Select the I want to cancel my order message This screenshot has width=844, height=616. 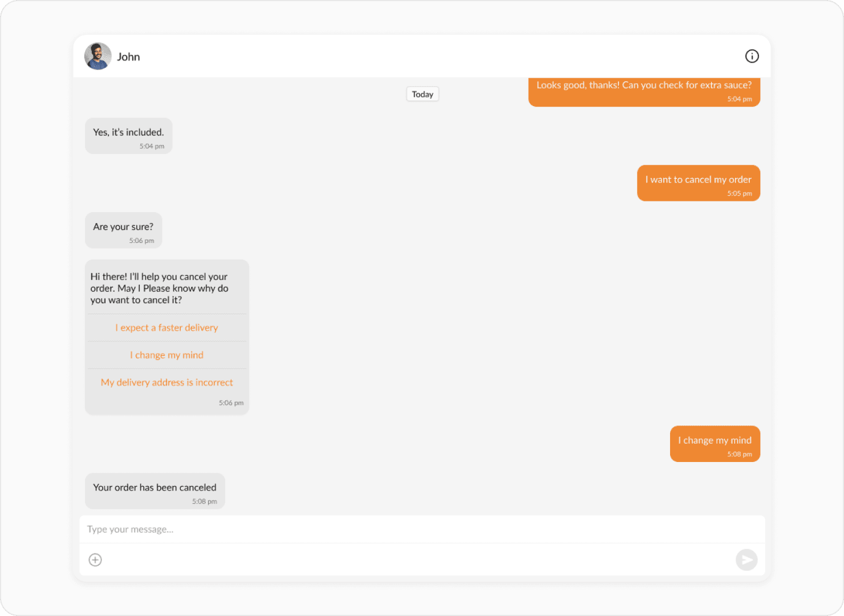tap(698, 183)
